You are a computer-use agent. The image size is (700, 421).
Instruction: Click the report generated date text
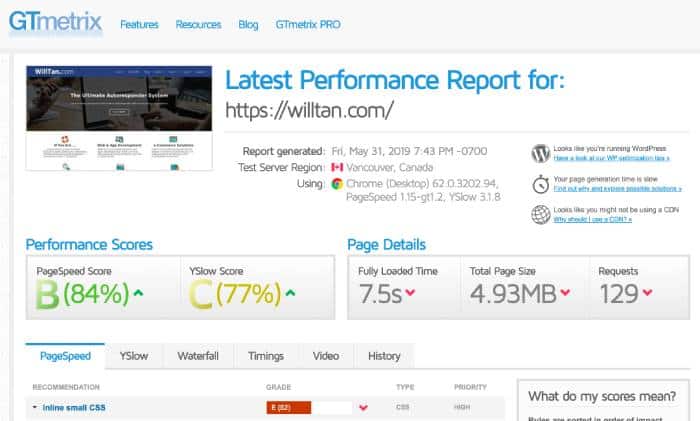point(409,151)
